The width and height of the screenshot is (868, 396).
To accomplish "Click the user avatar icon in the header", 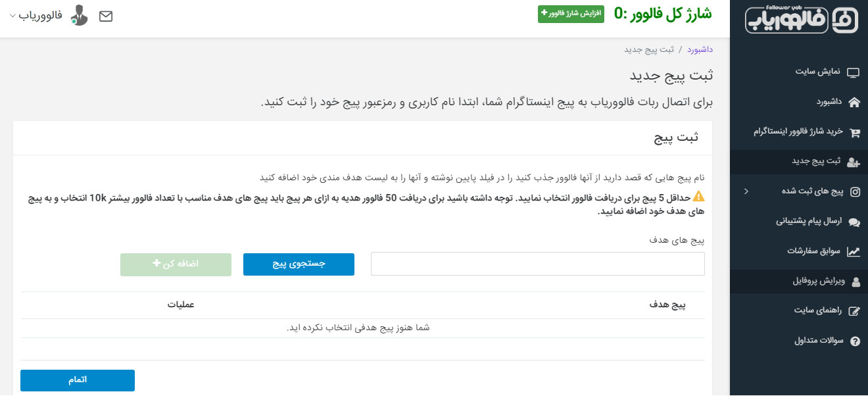I will (x=79, y=15).
